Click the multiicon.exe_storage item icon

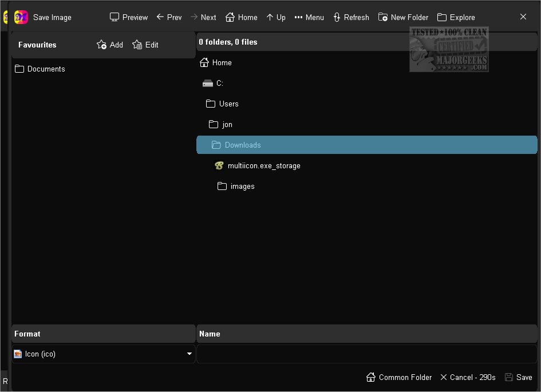click(x=219, y=165)
